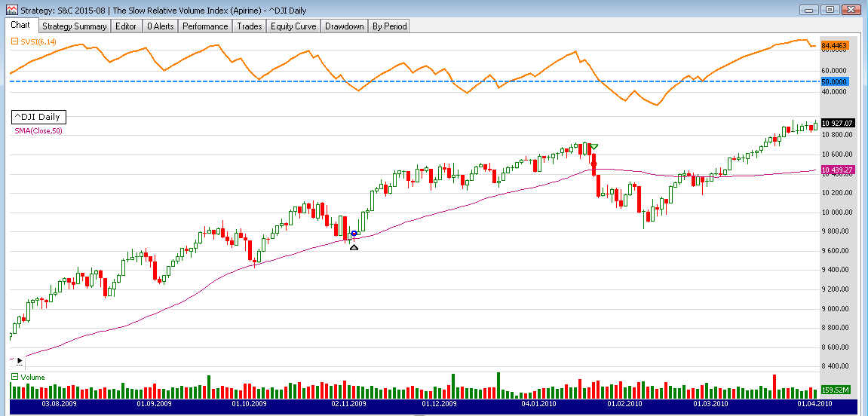Screen dimensions: 868x416
Task: Open the Drawdown tab
Action: pos(345,26)
